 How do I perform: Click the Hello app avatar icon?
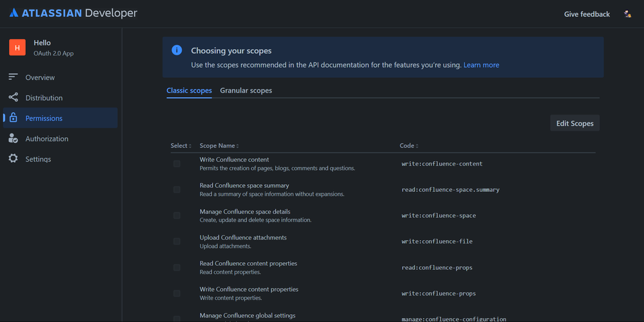tap(17, 48)
